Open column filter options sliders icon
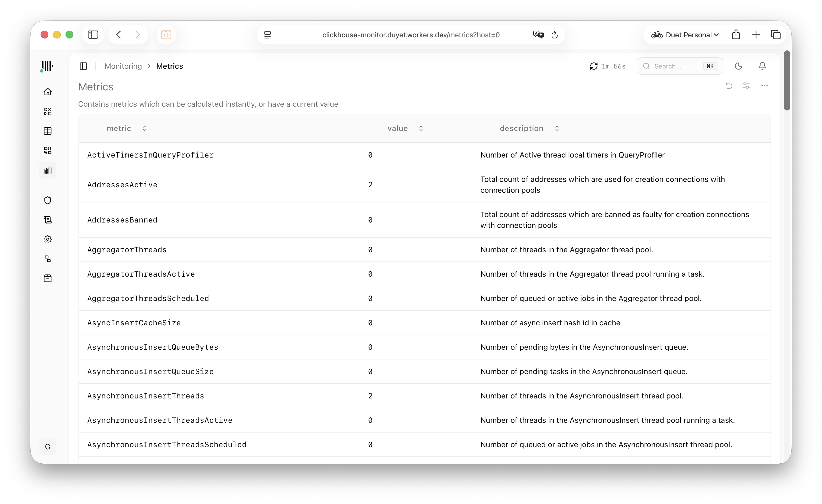 (746, 86)
